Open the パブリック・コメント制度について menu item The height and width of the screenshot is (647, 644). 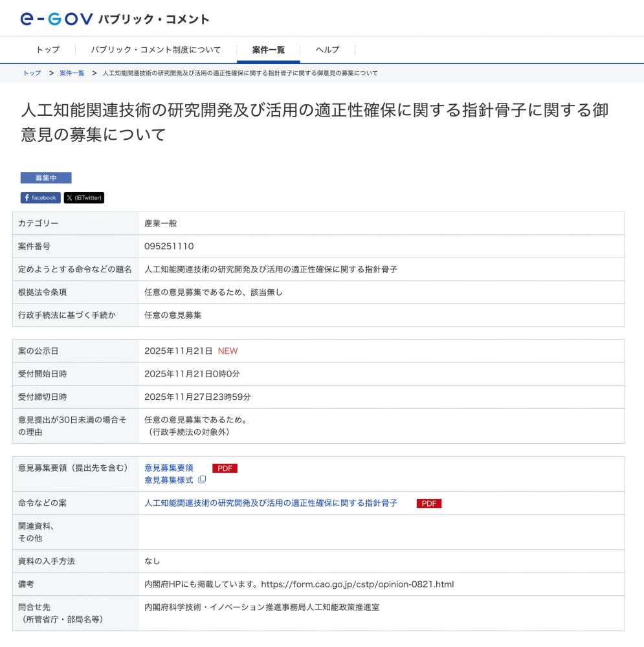[157, 49]
